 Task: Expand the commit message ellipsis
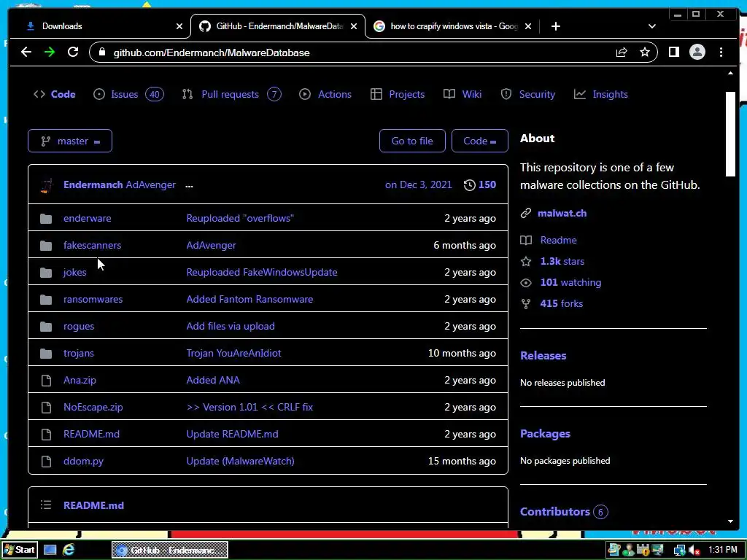(189, 186)
